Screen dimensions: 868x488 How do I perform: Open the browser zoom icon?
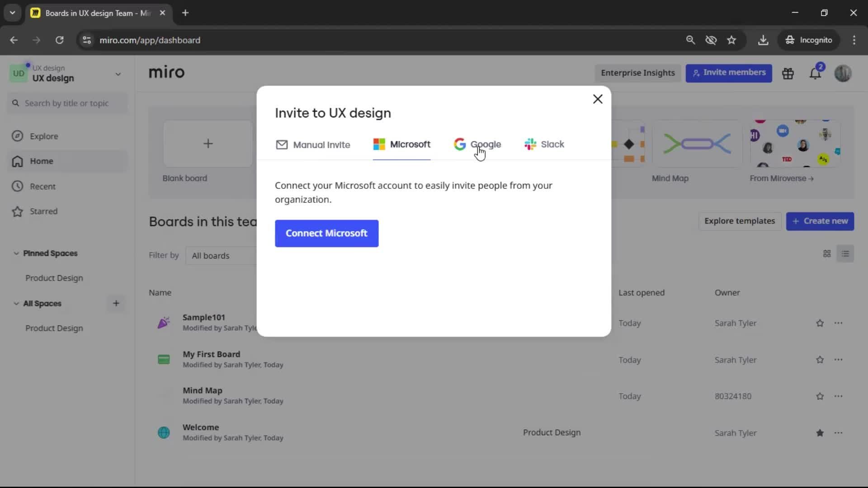click(690, 40)
